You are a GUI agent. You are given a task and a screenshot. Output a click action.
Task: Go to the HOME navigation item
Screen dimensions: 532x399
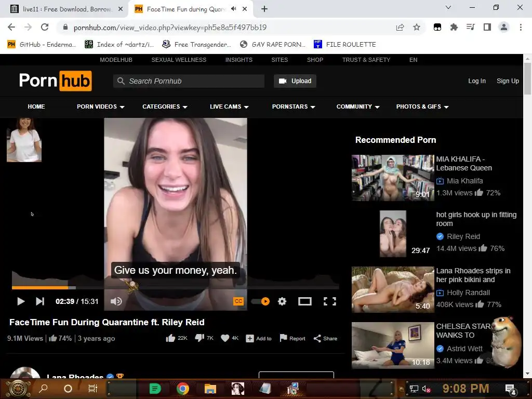click(36, 107)
